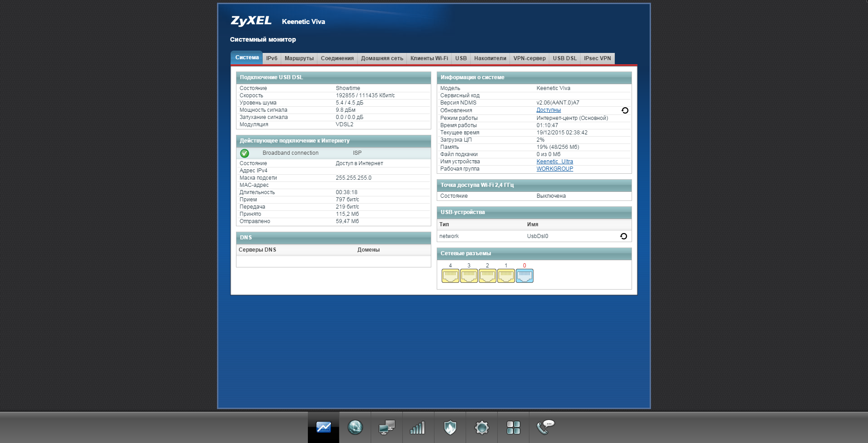Viewport: 868px width, 443px height.
Task: Switch to the Накопители tab
Action: [x=490, y=58]
